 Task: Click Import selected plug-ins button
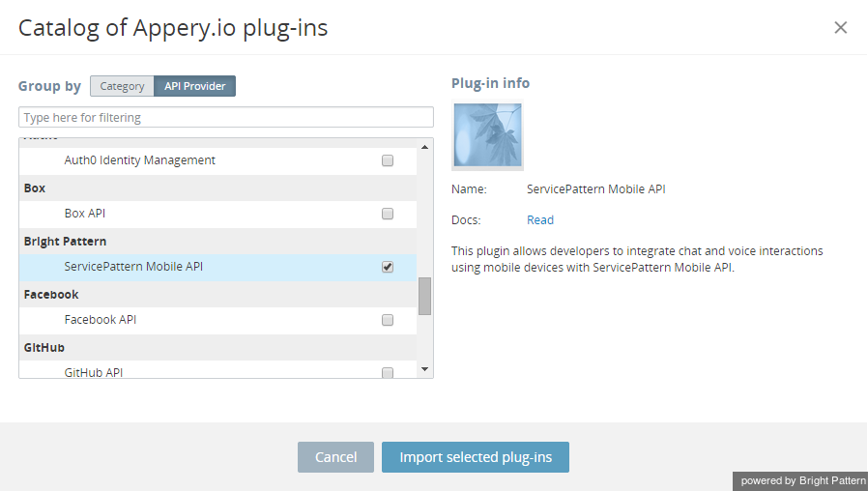coord(476,457)
